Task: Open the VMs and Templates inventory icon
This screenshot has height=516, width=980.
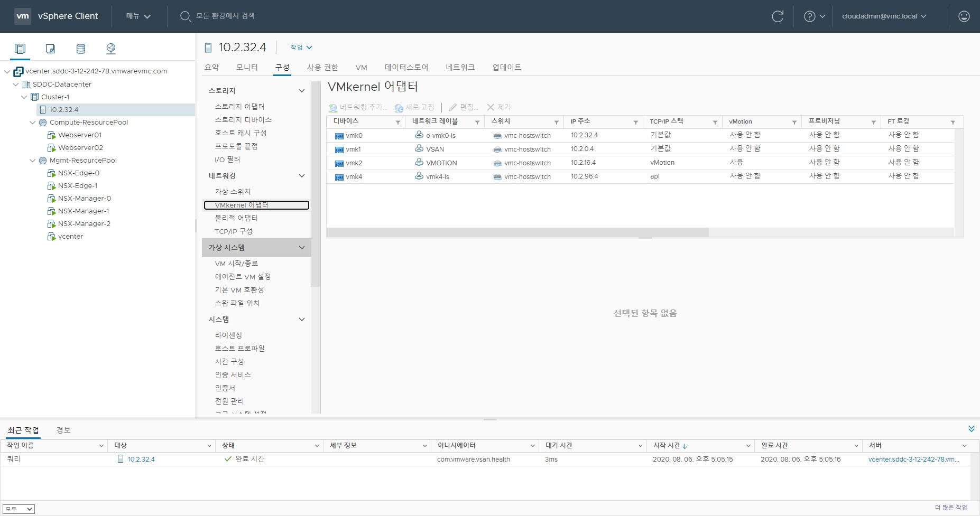Action: (50, 49)
